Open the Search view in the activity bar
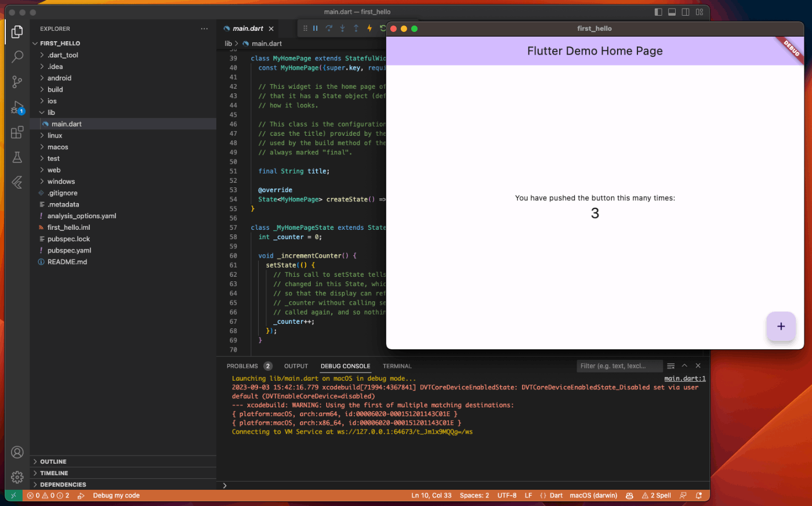Image resolution: width=812 pixels, height=506 pixels. pyautogui.click(x=17, y=57)
